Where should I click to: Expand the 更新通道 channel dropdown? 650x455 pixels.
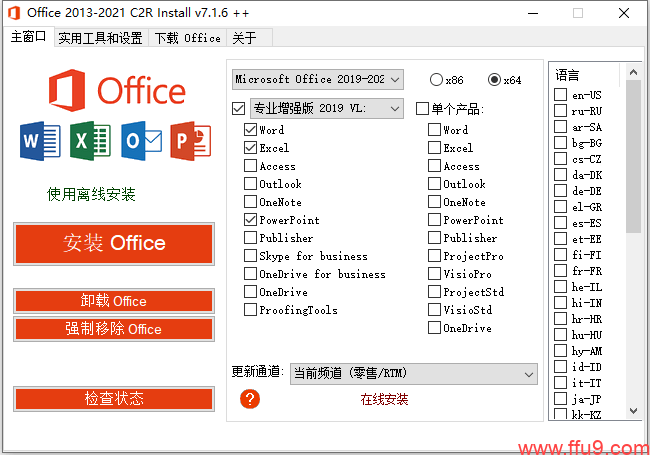414,374
